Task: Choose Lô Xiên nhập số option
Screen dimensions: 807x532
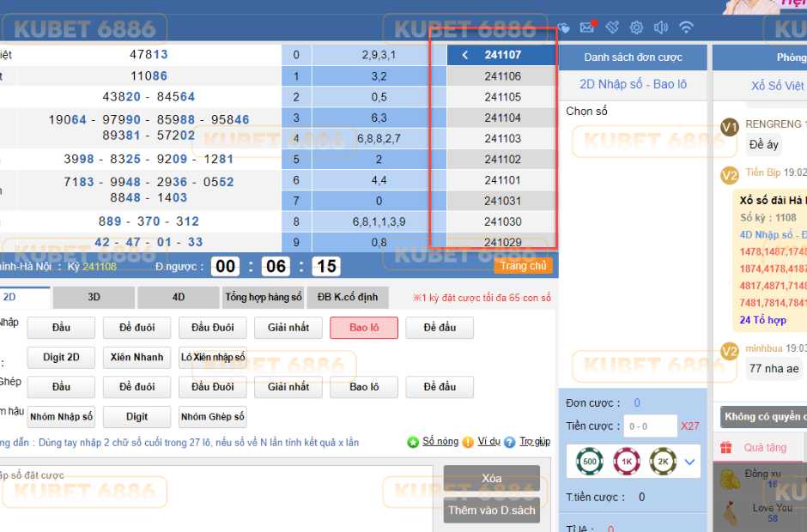Action: (213, 358)
